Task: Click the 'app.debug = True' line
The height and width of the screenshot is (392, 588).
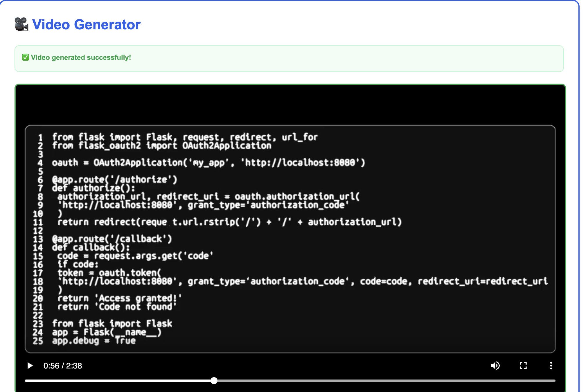Action: (94, 341)
